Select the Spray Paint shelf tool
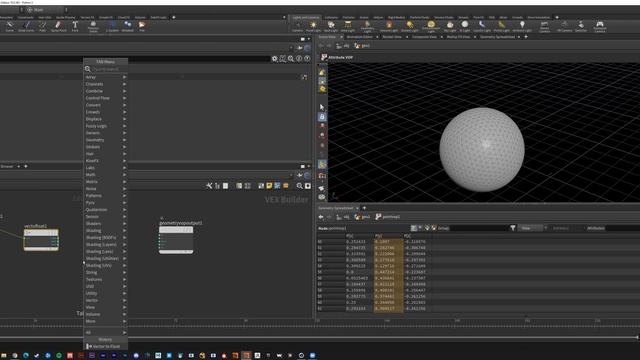The height and width of the screenshot is (360, 640). pos(58,27)
